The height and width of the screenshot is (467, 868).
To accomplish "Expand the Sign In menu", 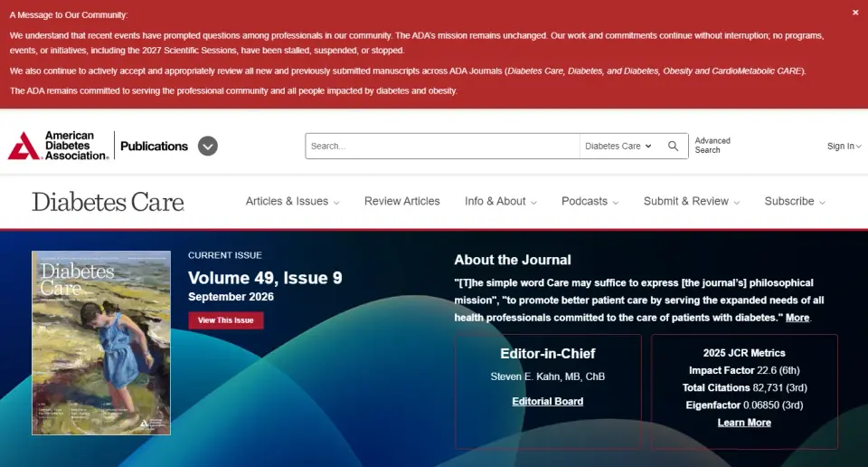I will 844,147.
